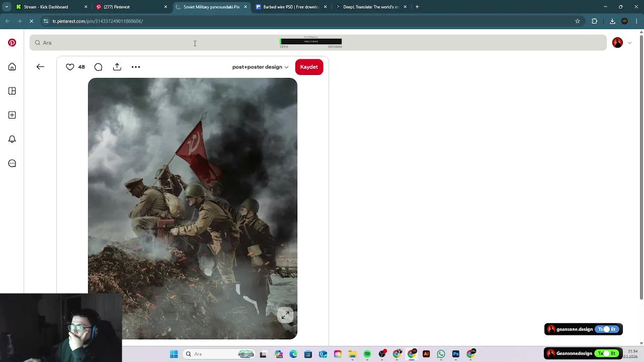Click the like count 48
This screenshot has width=644, height=362.
tap(82, 67)
